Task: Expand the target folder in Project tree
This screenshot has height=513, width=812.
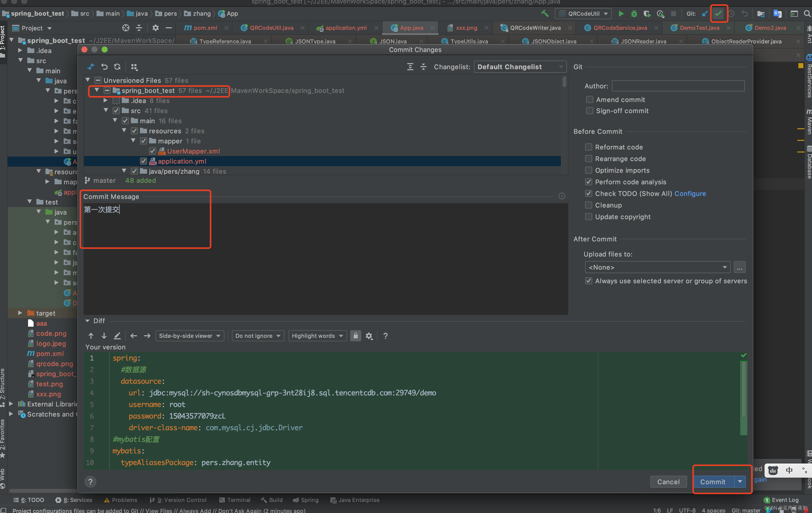Action: point(20,313)
